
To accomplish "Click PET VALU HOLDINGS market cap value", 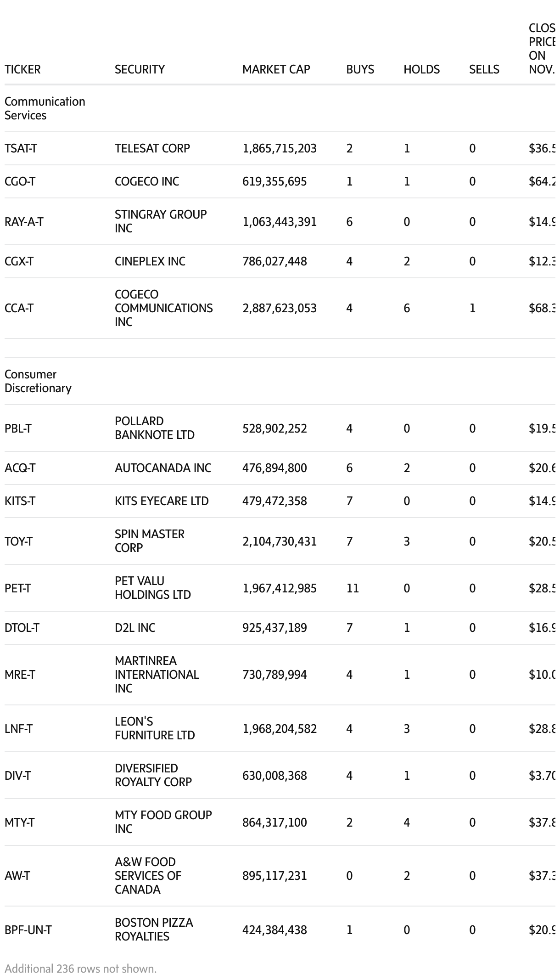I will [279, 588].
